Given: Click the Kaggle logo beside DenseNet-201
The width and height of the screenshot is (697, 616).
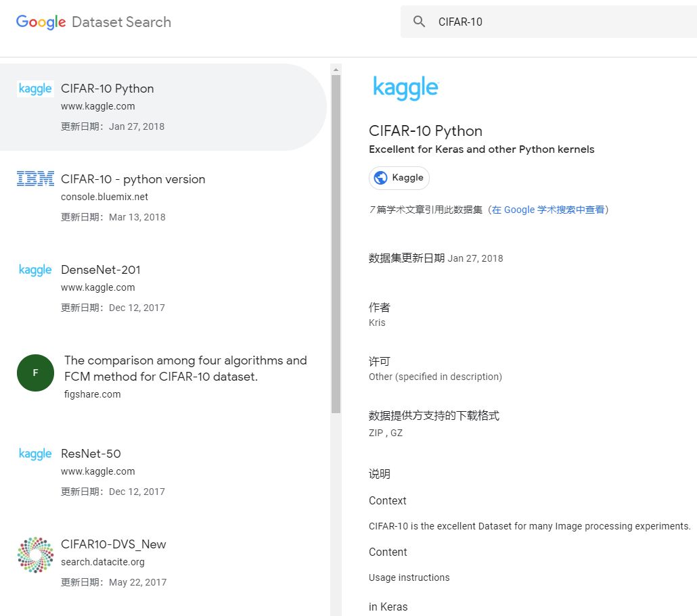Looking at the screenshot, I should [35, 270].
